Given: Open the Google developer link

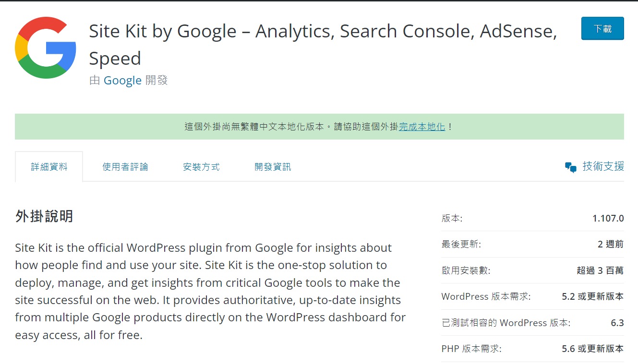Looking at the screenshot, I should (122, 80).
